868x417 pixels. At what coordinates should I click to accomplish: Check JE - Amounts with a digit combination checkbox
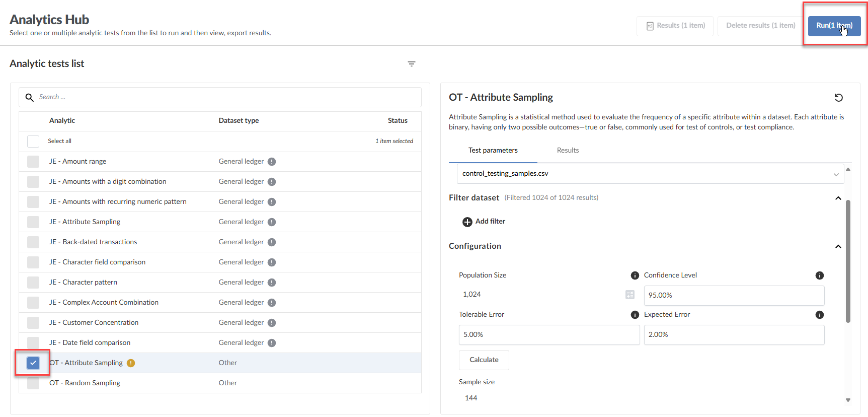[x=33, y=182]
